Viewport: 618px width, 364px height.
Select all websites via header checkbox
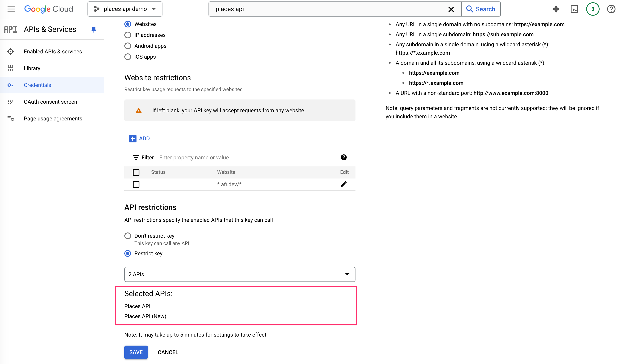tap(136, 172)
